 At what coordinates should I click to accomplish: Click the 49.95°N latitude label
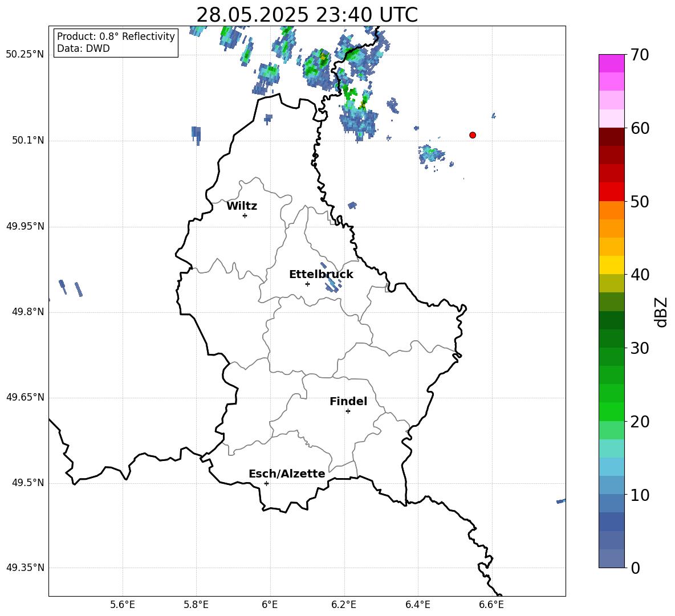click(x=25, y=226)
